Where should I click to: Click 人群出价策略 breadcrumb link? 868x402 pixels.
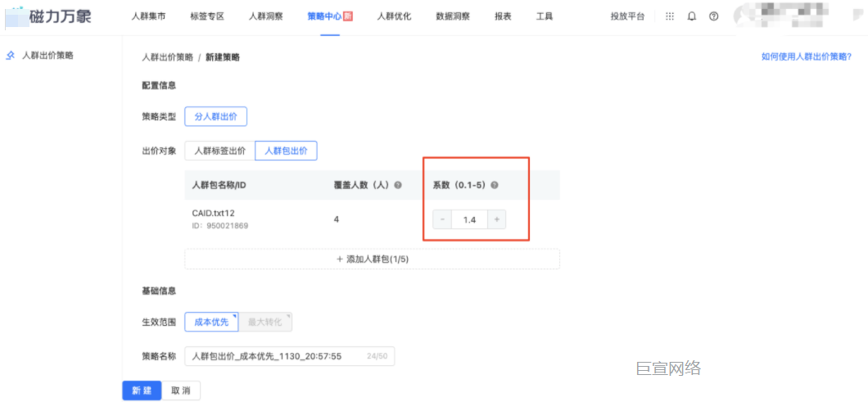tap(168, 57)
